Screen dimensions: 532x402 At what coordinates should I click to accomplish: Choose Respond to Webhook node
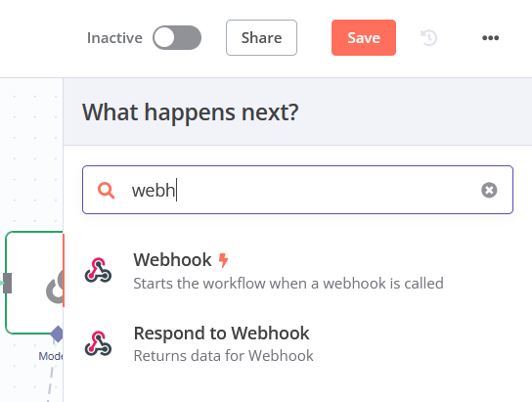pos(297,343)
